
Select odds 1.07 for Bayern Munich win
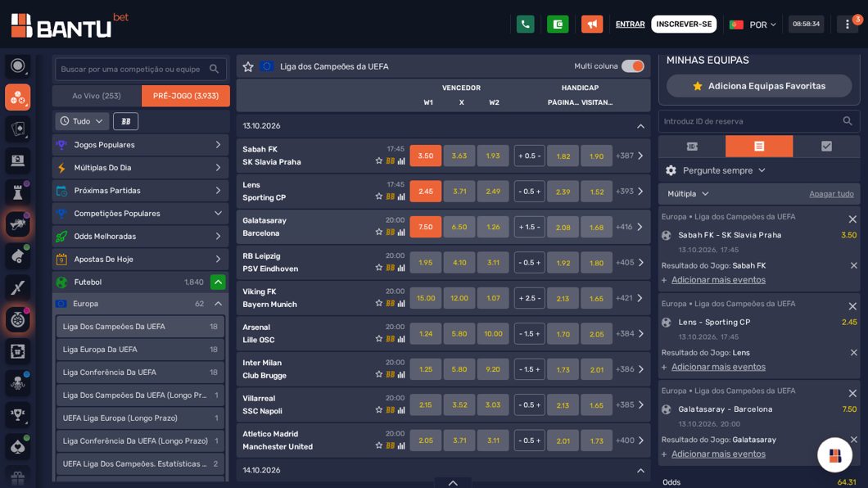[493, 298]
